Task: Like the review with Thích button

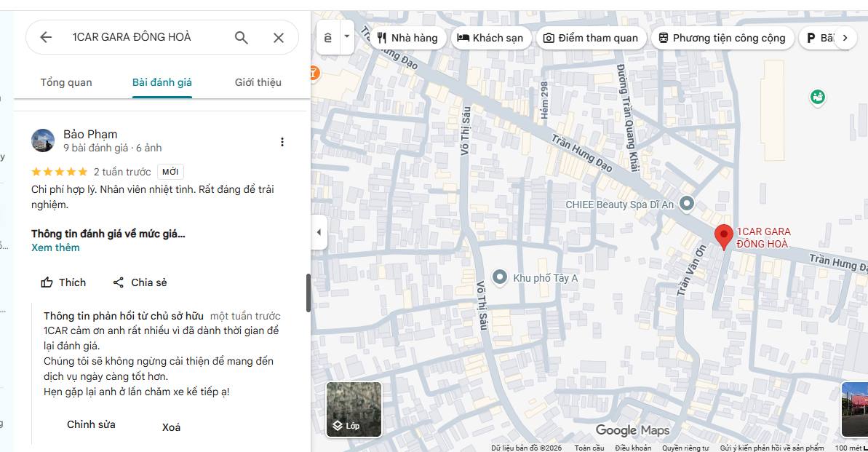Action: coord(63,282)
